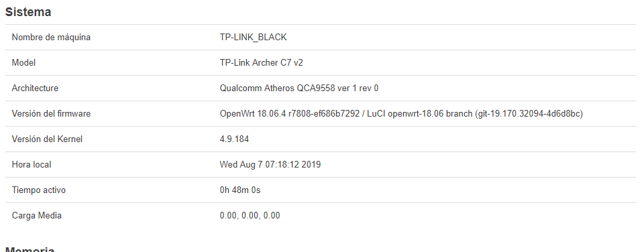
Task: Select the 0h 48m 0s uptime value
Action: point(240,190)
